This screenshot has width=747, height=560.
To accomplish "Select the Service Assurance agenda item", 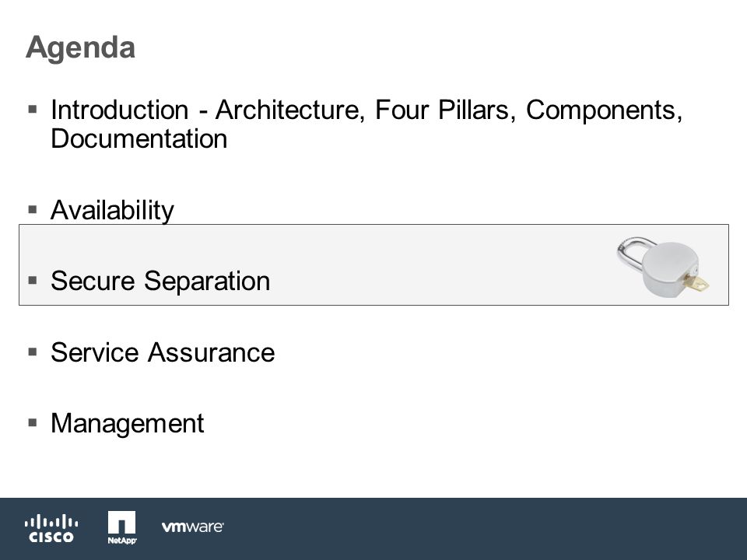I will 163,352.
